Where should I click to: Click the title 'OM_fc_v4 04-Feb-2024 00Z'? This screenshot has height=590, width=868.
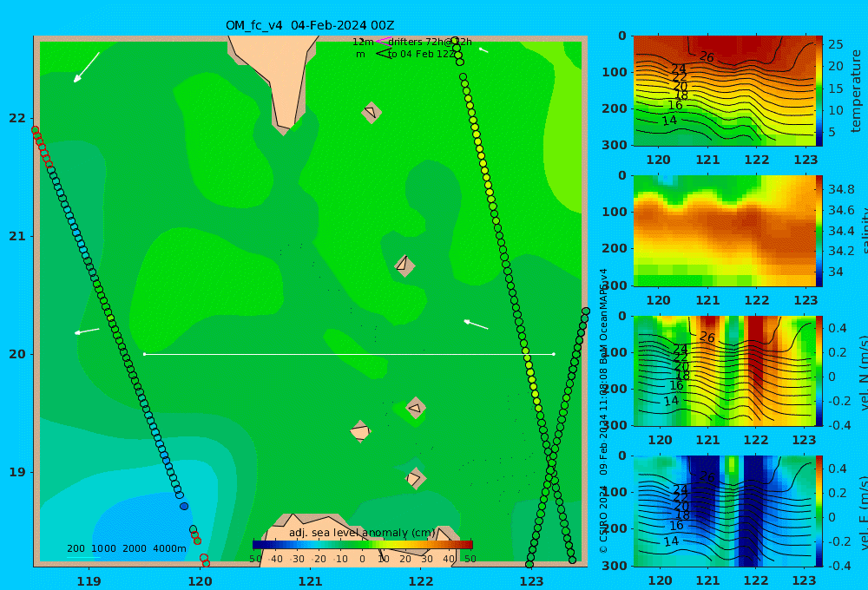click(x=310, y=25)
